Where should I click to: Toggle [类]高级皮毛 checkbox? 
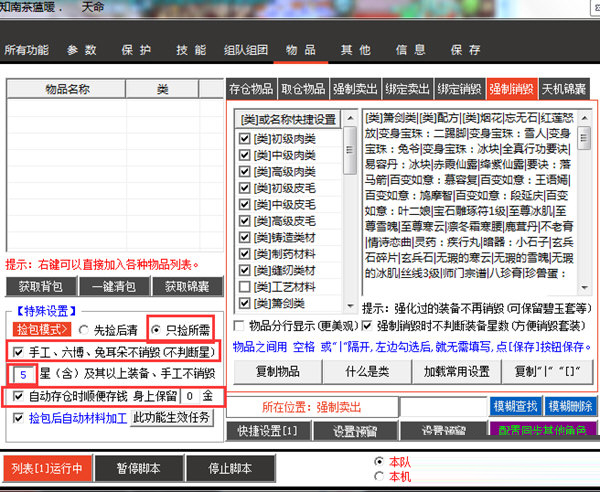(245, 221)
